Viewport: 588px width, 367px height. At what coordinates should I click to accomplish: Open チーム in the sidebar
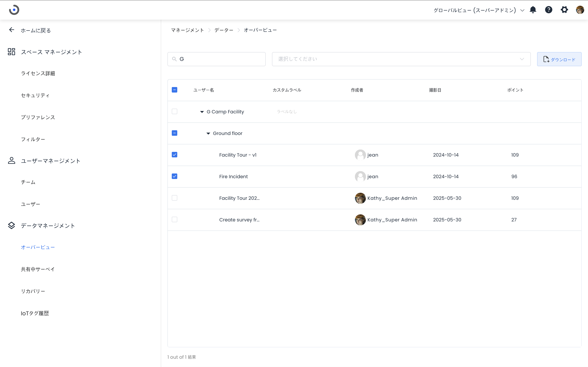tap(28, 182)
